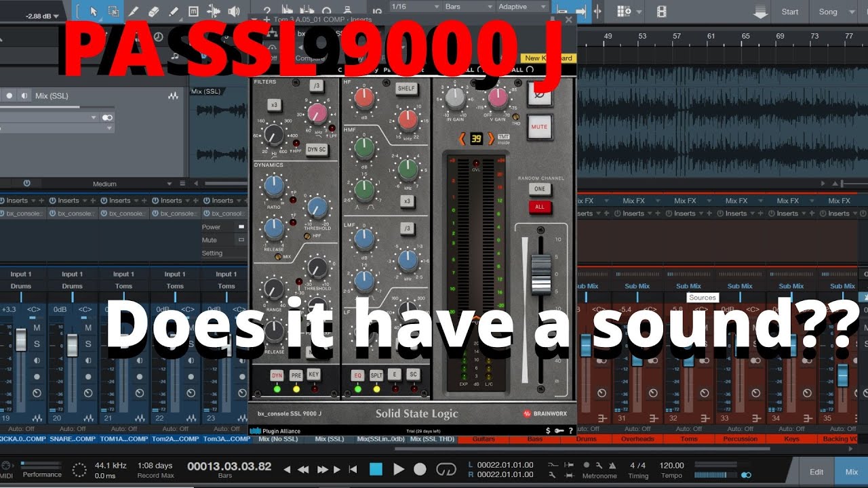Select the Range tool in the toolbar
The height and width of the screenshot is (488, 868).
[x=113, y=12]
